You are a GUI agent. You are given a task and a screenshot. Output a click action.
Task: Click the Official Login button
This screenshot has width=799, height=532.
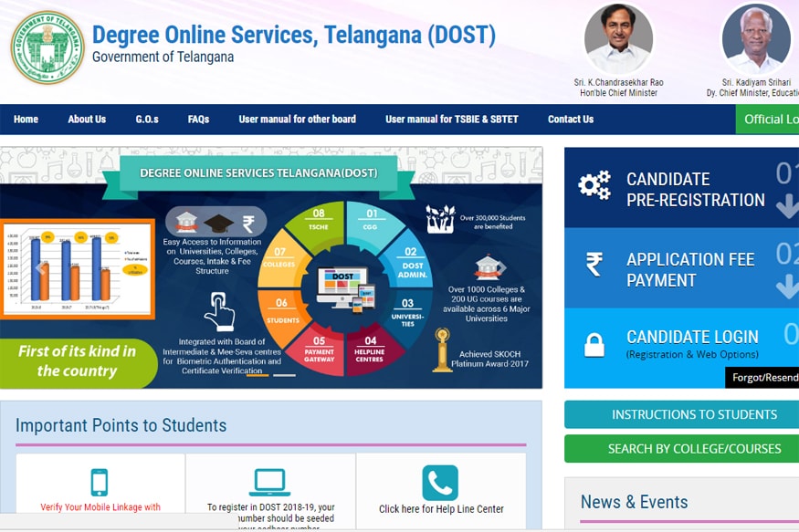[x=772, y=119]
